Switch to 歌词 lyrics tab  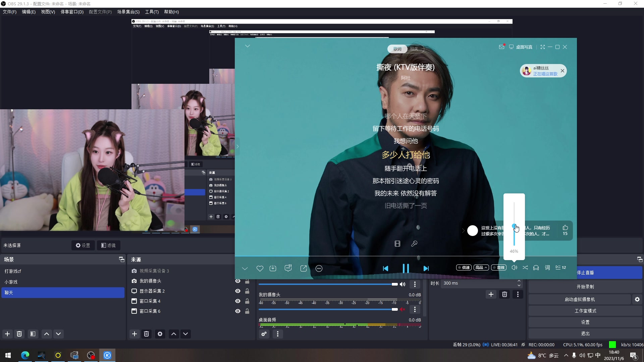click(397, 49)
